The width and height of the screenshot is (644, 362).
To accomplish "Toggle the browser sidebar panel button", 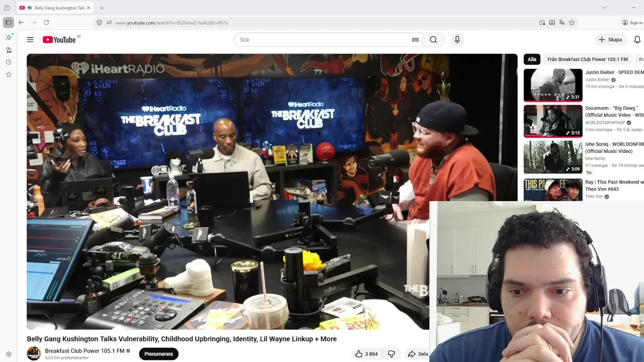I will tap(9, 23).
